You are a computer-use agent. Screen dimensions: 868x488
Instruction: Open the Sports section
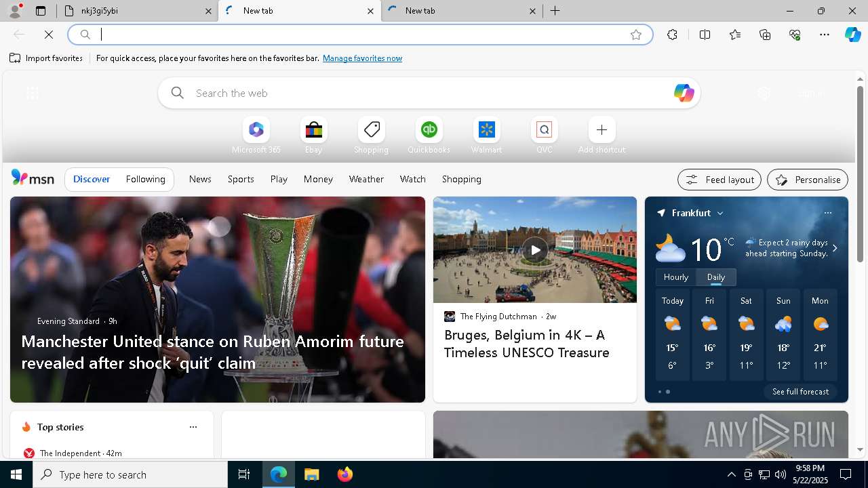[x=241, y=179]
